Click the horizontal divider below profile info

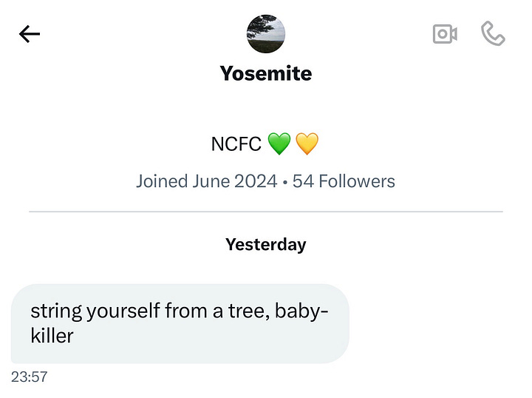coord(266,212)
